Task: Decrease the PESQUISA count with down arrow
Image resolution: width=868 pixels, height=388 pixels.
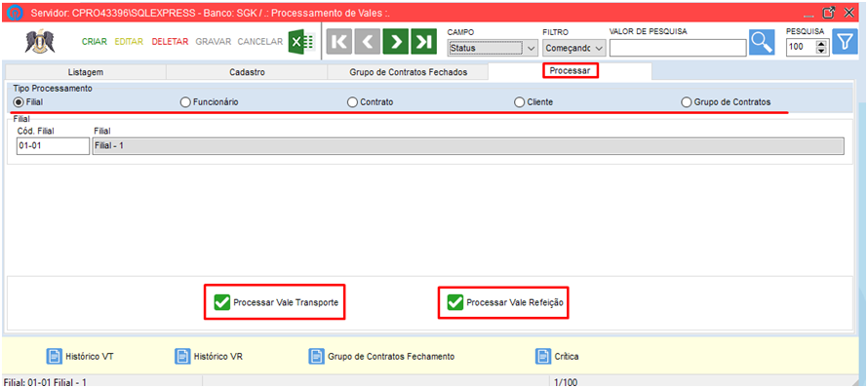Action: (x=821, y=52)
